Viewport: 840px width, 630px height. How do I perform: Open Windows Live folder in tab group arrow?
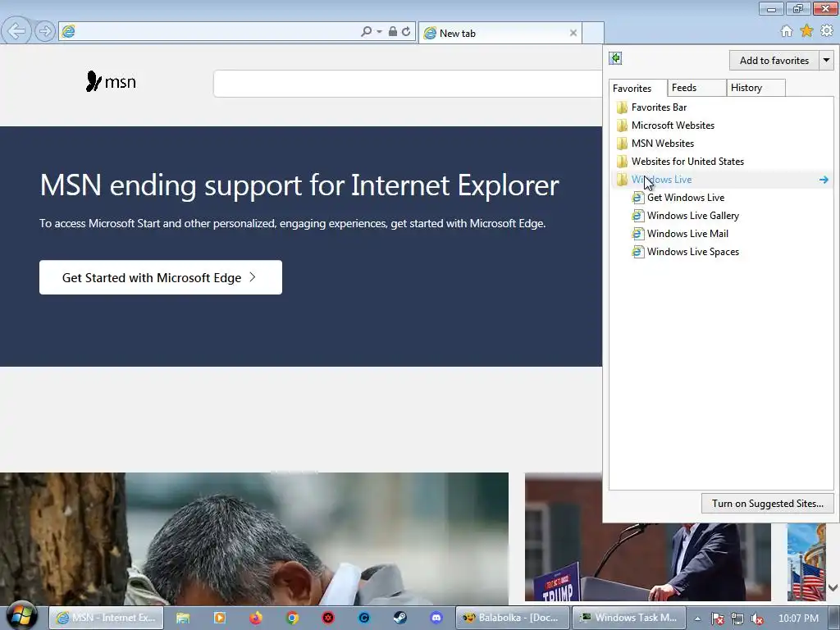(x=824, y=180)
